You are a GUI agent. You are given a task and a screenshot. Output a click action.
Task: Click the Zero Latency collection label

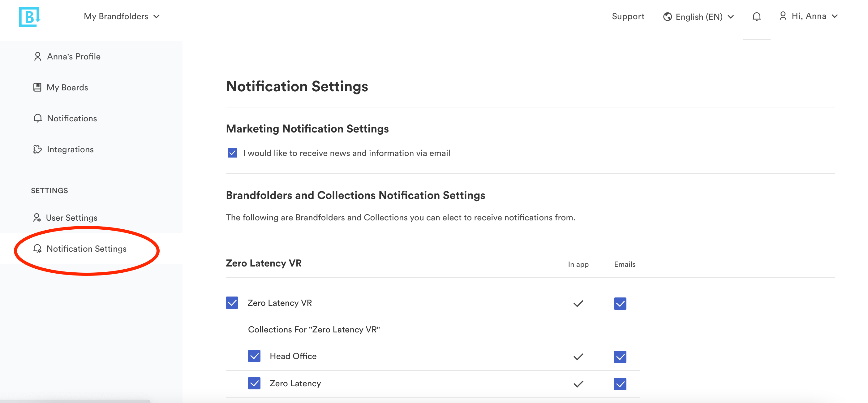pyautogui.click(x=295, y=383)
